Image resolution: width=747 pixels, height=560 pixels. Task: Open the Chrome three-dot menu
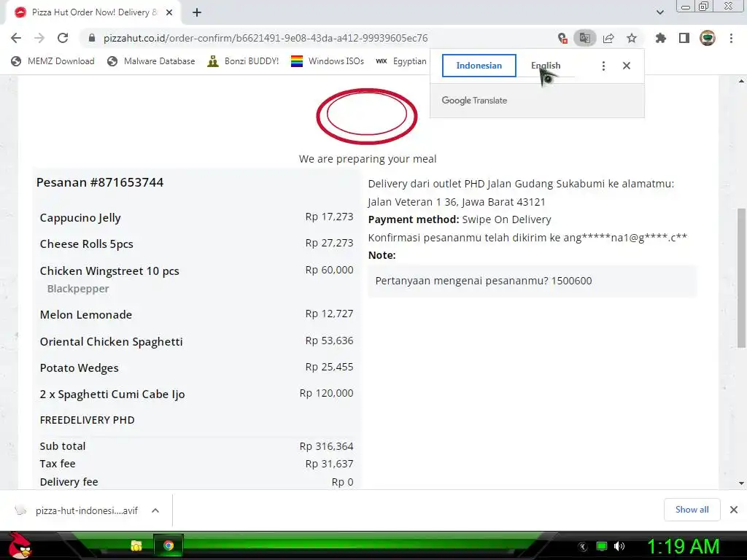tap(731, 38)
